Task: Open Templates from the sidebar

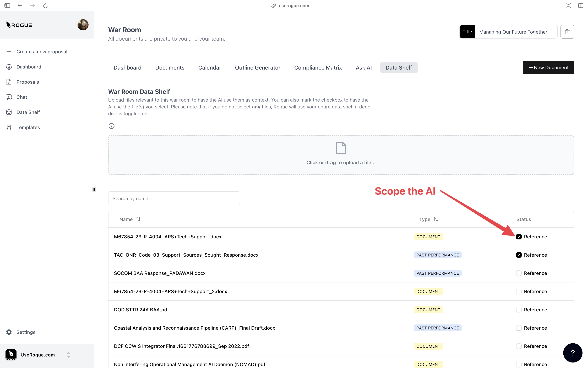Action: coord(28,127)
